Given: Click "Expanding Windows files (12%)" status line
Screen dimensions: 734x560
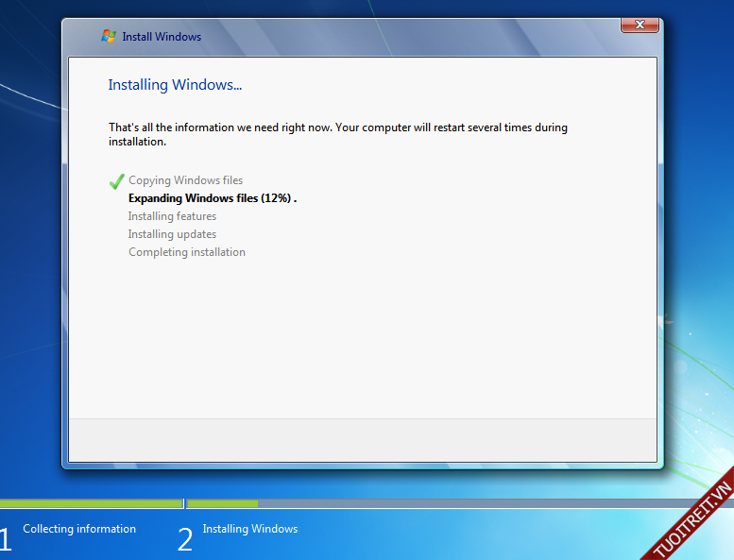Looking at the screenshot, I should [x=212, y=198].
